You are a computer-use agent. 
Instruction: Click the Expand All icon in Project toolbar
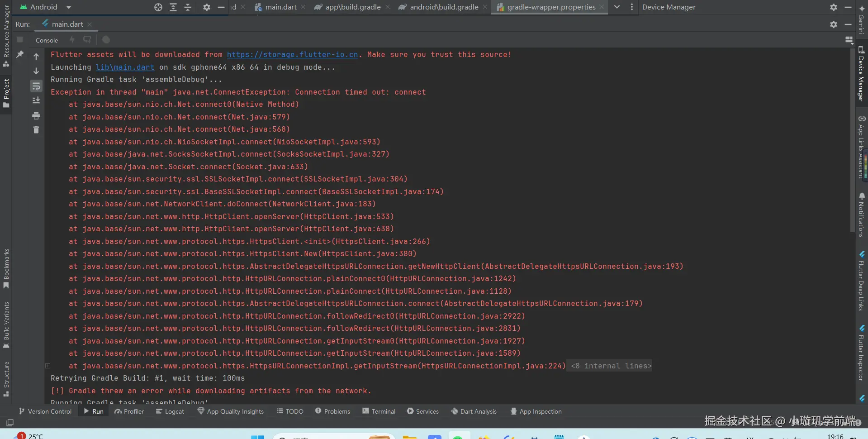coord(173,7)
